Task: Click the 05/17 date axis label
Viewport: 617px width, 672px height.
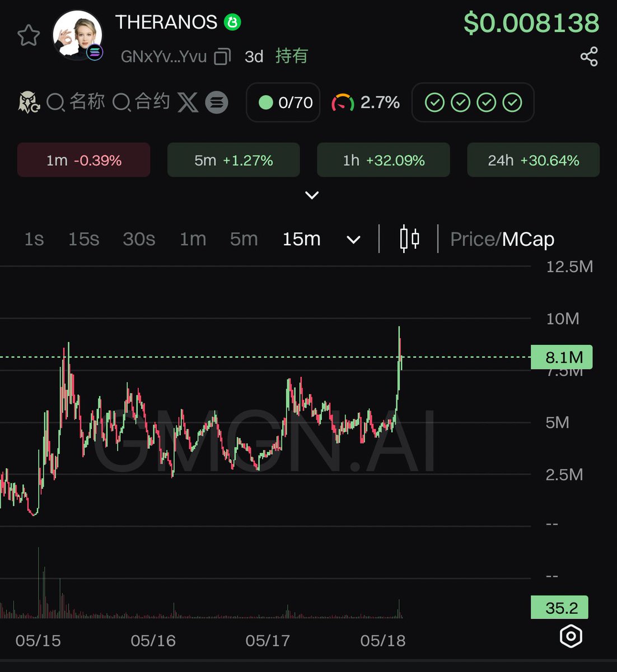Action: tap(268, 641)
